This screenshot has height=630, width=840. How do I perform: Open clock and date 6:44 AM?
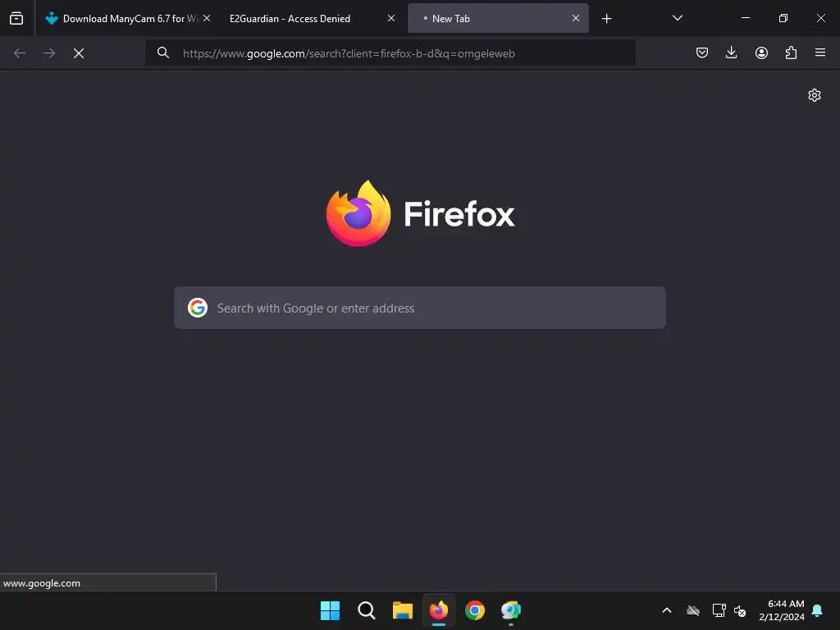point(782,610)
